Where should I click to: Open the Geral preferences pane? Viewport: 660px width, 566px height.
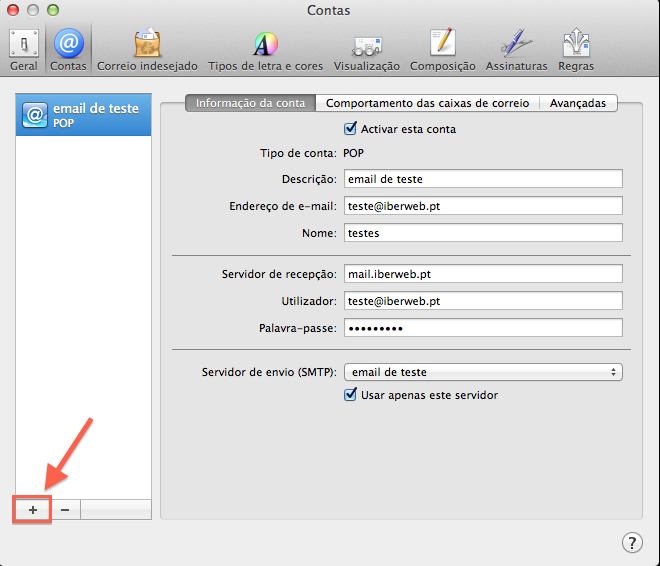point(24,49)
